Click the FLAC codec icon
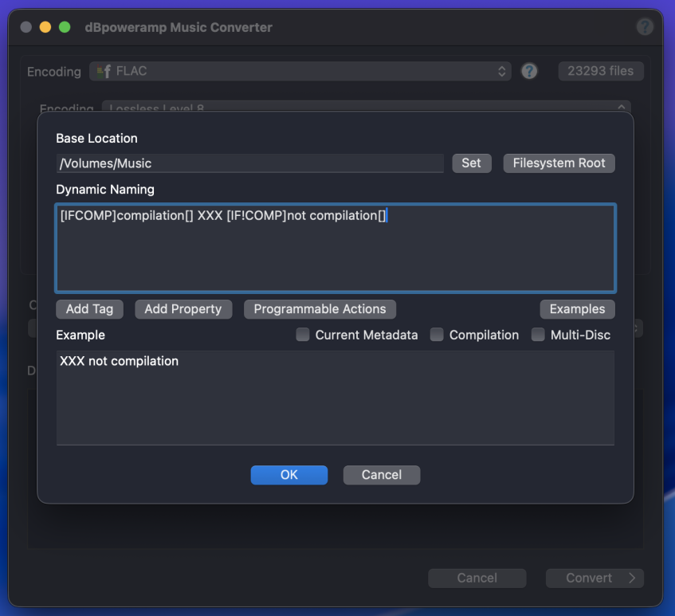This screenshot has width=675, height=616. point(104,71)
